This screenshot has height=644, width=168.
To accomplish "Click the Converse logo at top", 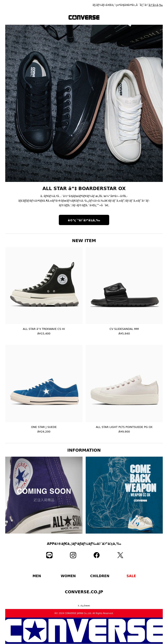I will coord(84,18).
